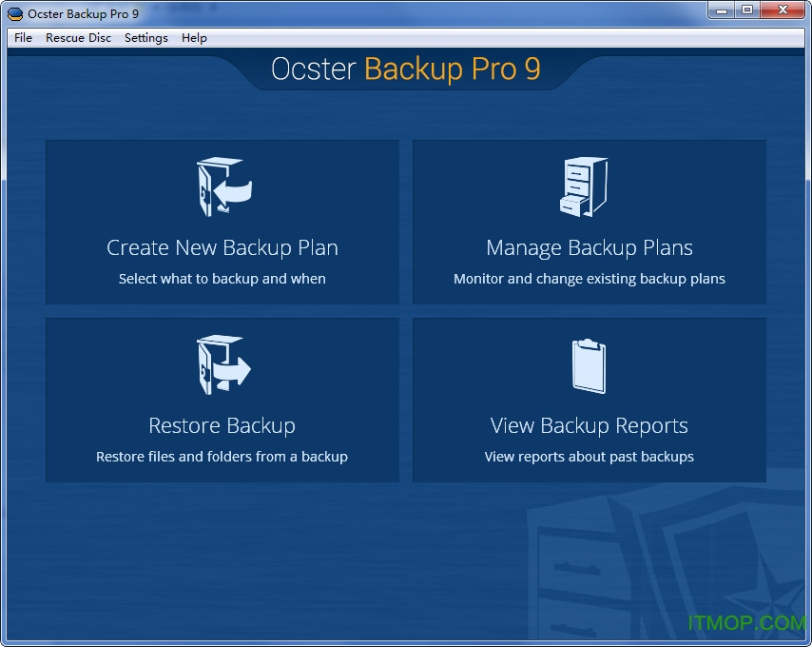The width and height of the screenshot is (812, 647).
Task: Click the Ocster app icon in title bar
Action: (x=15, y=14)
